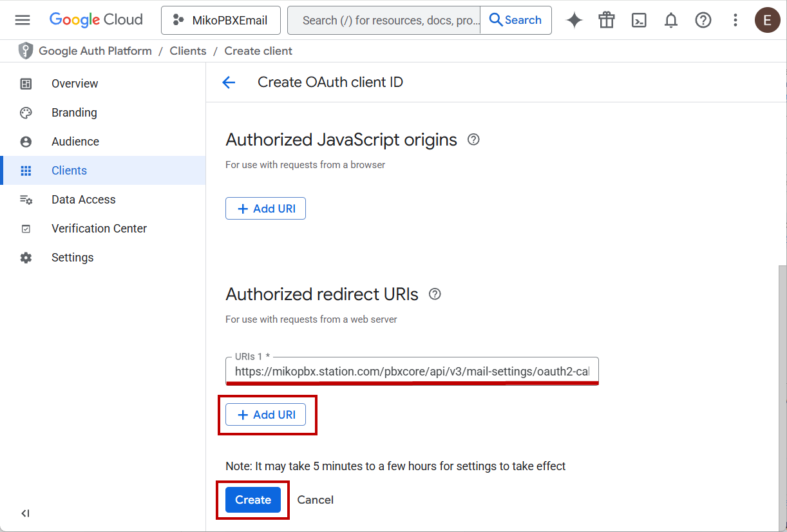Collapse the left sidebar navigation
This screenshot has width=787, height=532.
pyautogui.click(x=25, y=513)
